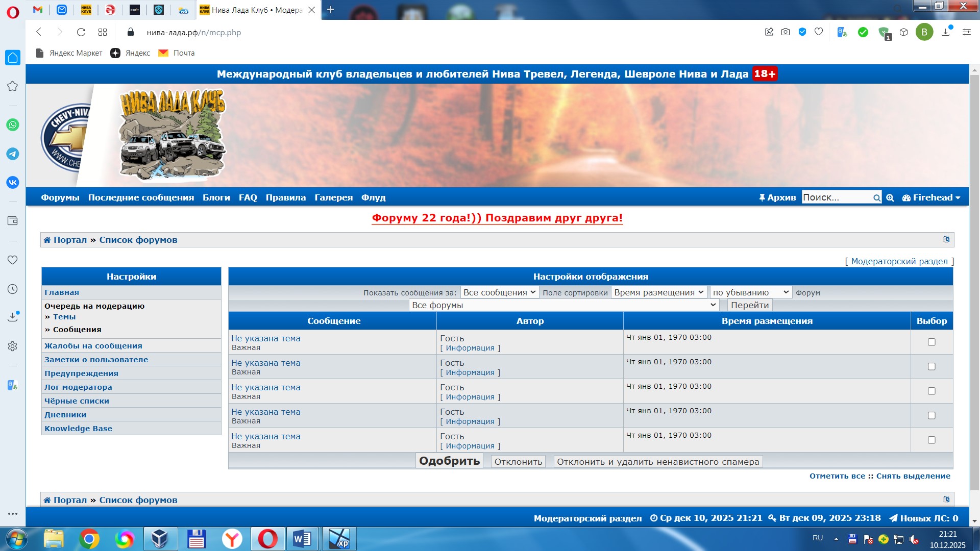Check the first message checkbox
The image size is (980, 551).
click(x=932, y=342)
